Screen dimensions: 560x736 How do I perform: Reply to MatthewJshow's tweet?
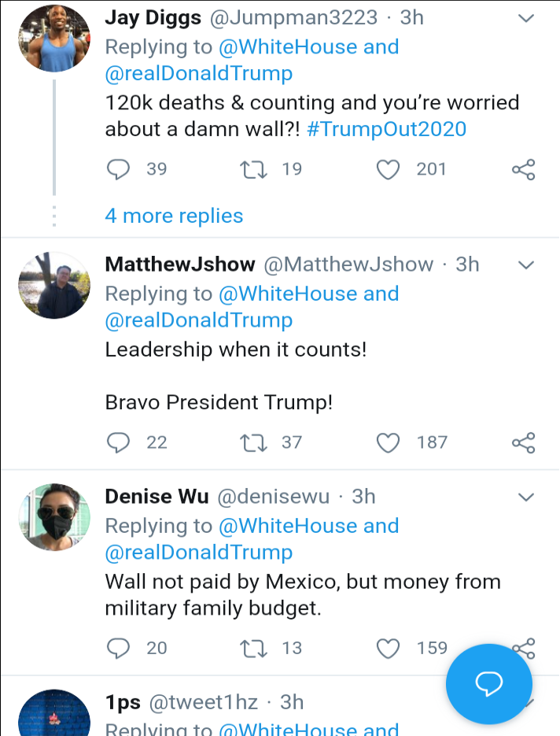click(x=118, y=443)
